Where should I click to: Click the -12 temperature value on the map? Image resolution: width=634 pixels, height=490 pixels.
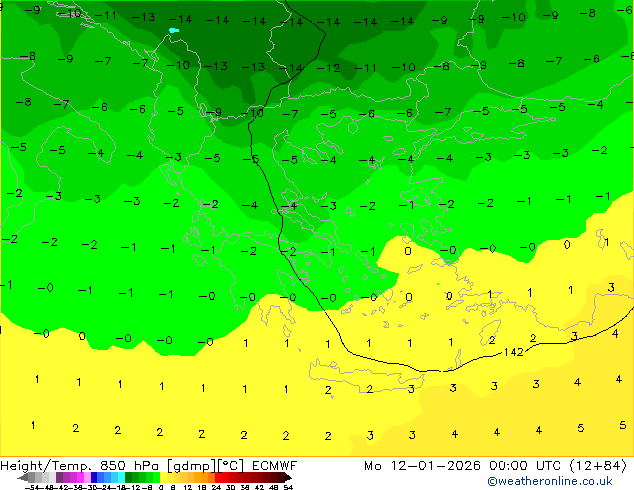pyautogui.click(x=328, y=68)
